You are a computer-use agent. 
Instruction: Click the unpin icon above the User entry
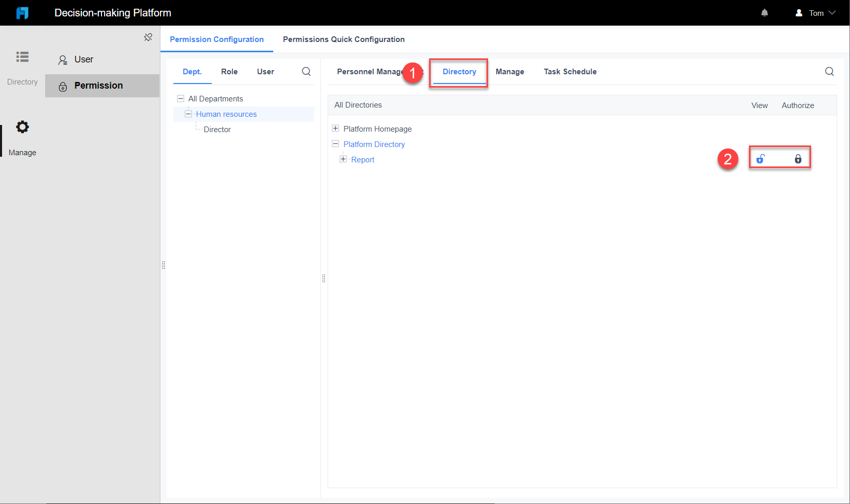(x=148, y=37)
